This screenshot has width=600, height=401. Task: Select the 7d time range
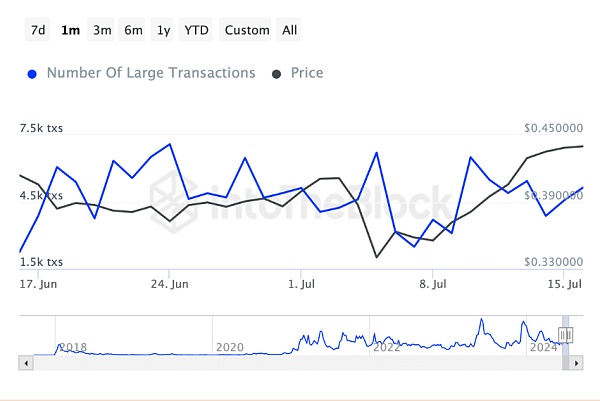click(38, 30)
